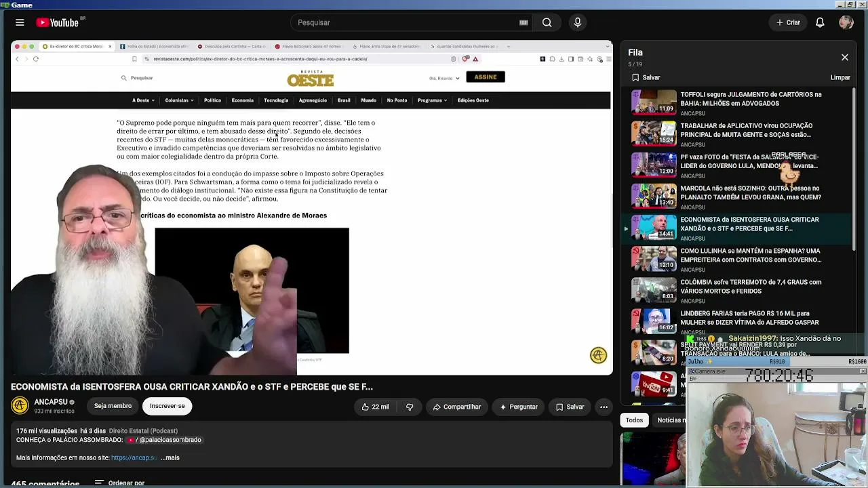Screen dimensions: 868x488
Task: Start voice search with the microphone
Action: click(578, 22)
